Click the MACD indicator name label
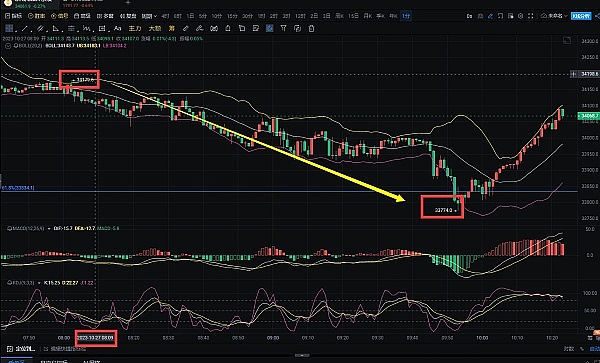 tap(29, 228)
